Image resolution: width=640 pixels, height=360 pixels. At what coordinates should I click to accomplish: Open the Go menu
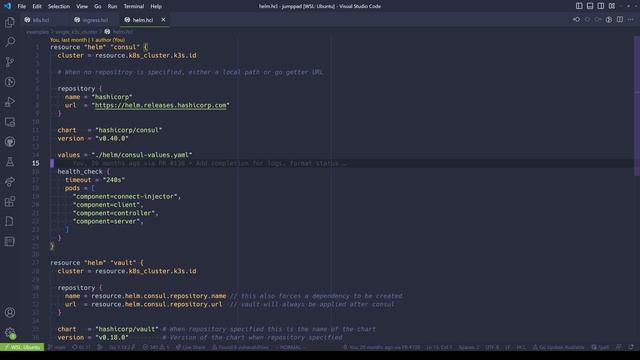tap(98, 6)
